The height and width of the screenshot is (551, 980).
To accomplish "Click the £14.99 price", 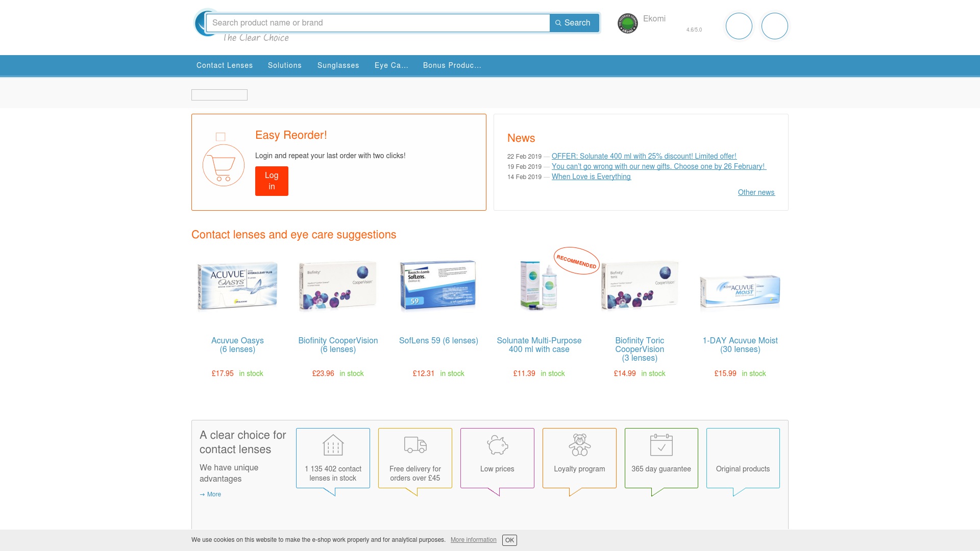I will point(625,373).
